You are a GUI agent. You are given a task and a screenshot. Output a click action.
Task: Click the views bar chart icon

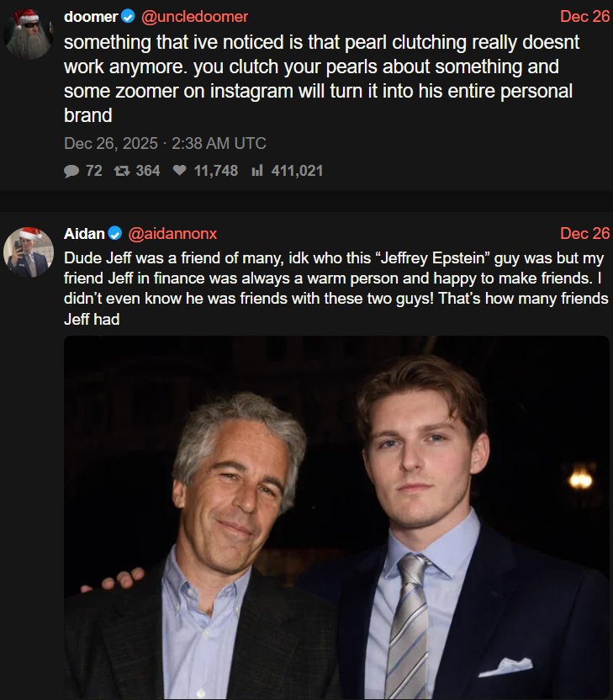click(x=257, y=171)
